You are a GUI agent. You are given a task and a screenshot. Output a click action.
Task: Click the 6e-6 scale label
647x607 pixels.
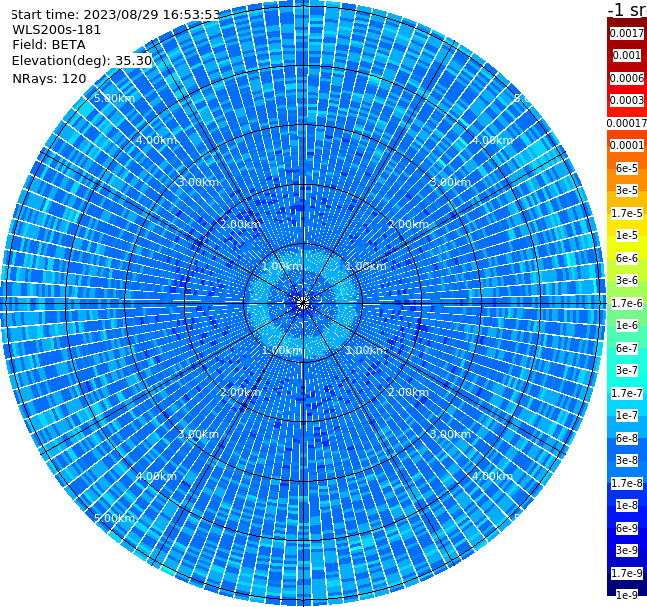[627, 258]
